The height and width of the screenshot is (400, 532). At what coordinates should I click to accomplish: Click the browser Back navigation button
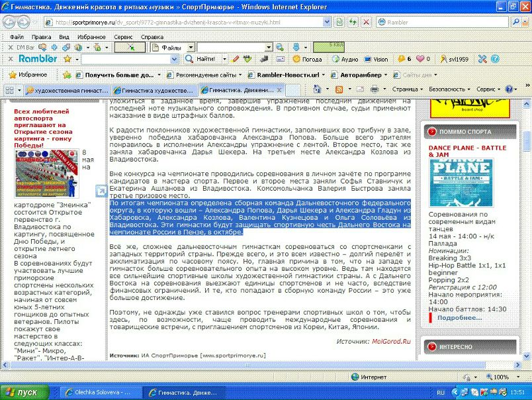coord(11,21)
